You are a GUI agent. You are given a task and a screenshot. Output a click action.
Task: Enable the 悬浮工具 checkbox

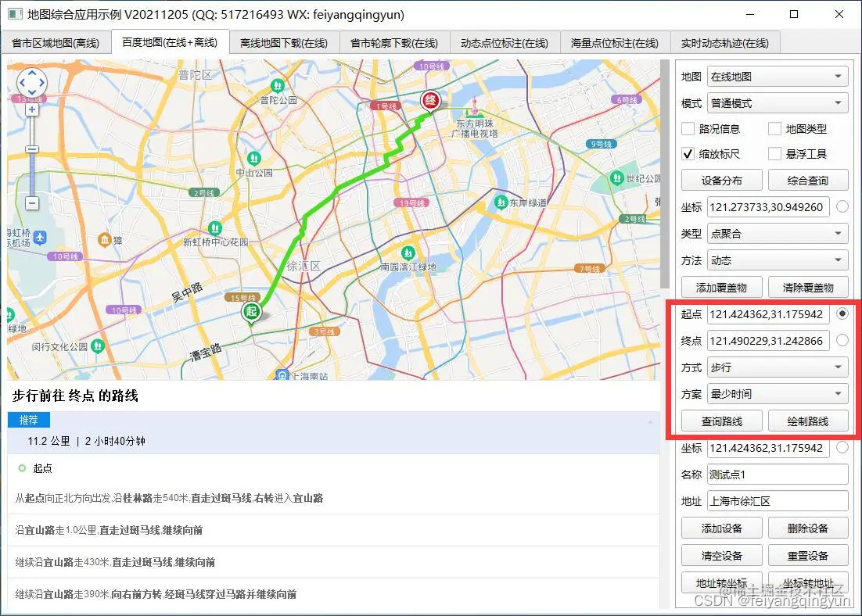pyautogui.click(x=774, y=154)
